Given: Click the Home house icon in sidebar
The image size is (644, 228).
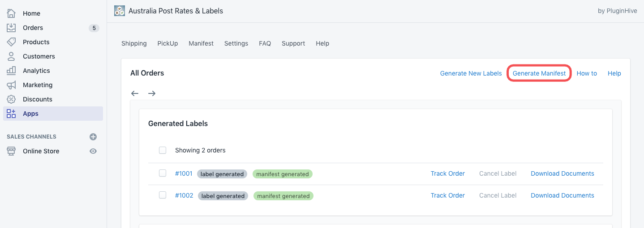Looking at the screenshot, I should pos(11,13).
